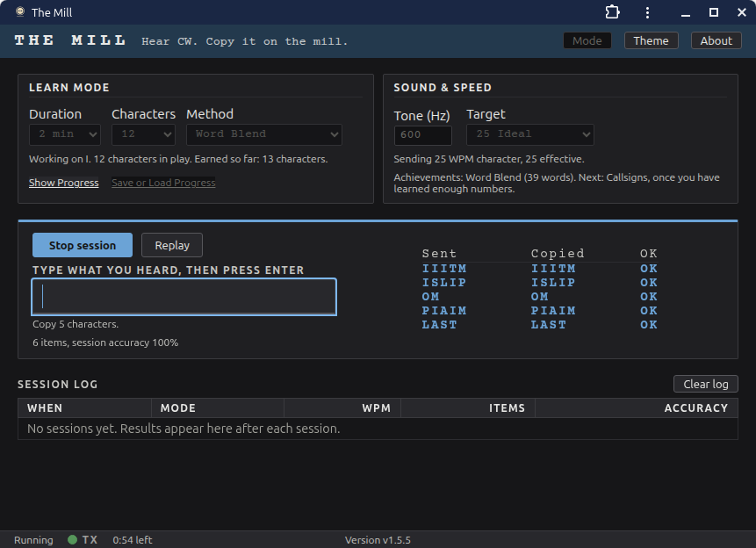Click the Copied column heading
The image size is (756, 548).
point(558,253)
